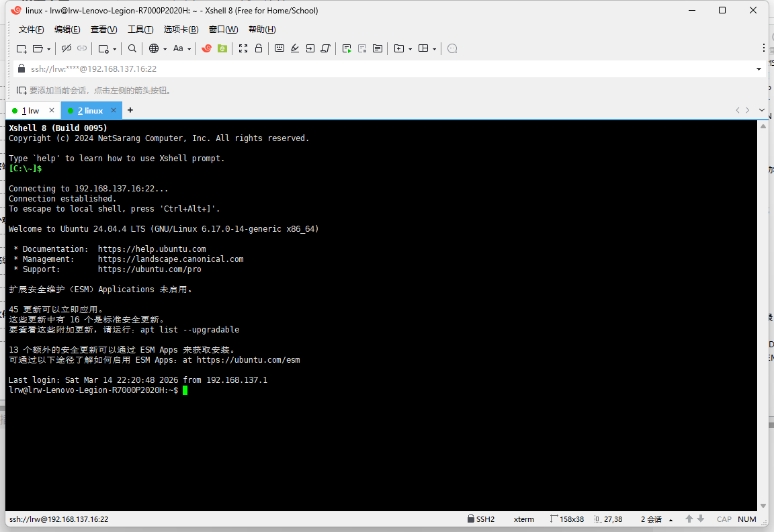Image resolution: width=774 pixels, height=532 pixels.
Task: Close the '2 linux' tab
Action: tap(114, 111)
